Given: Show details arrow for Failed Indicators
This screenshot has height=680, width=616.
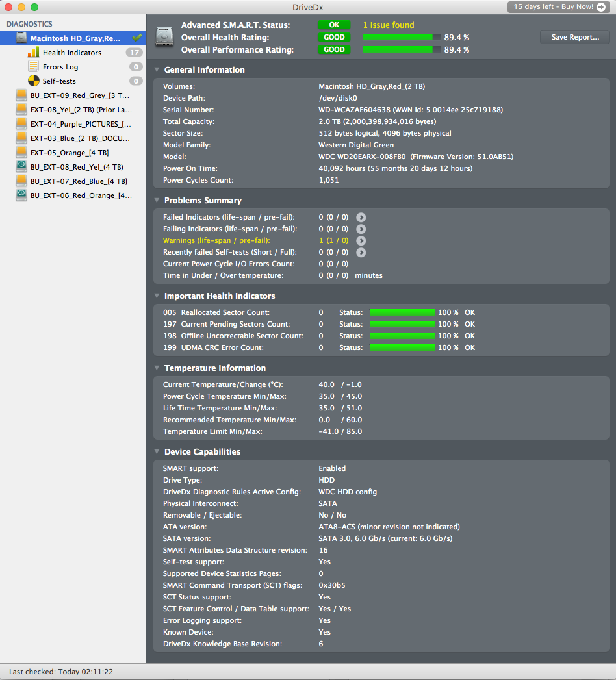Looking at the screenshot, I should (361, 218).
